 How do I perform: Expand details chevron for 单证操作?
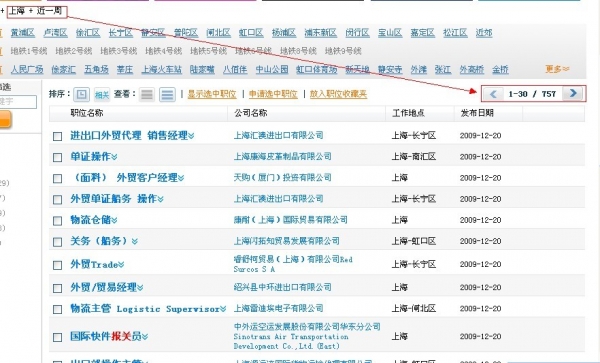[x=114, y=157]
